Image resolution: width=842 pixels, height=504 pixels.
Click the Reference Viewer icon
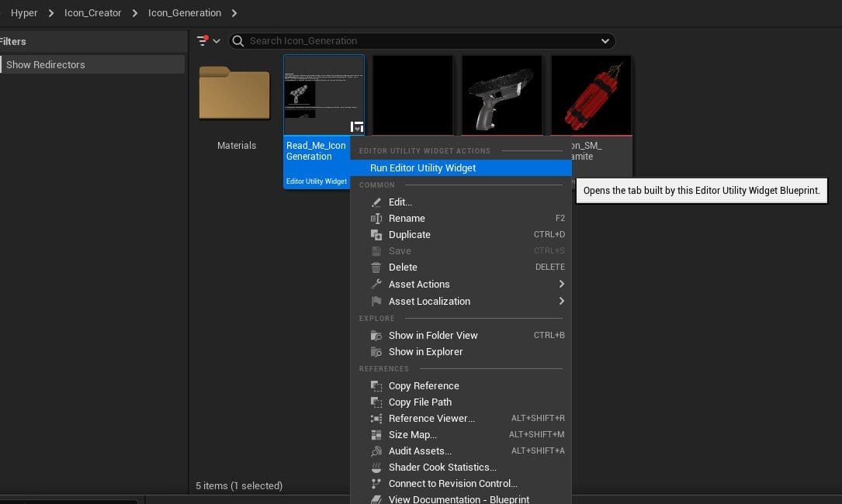click(x=376, y=419)
